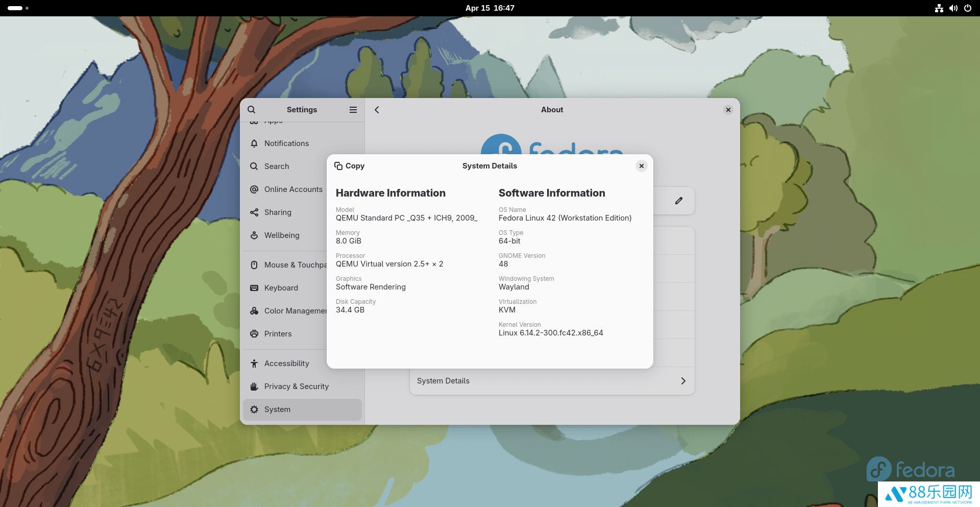
Task: Open Accessibility settings
Action: pyautogui.click(x=286, y=364)
